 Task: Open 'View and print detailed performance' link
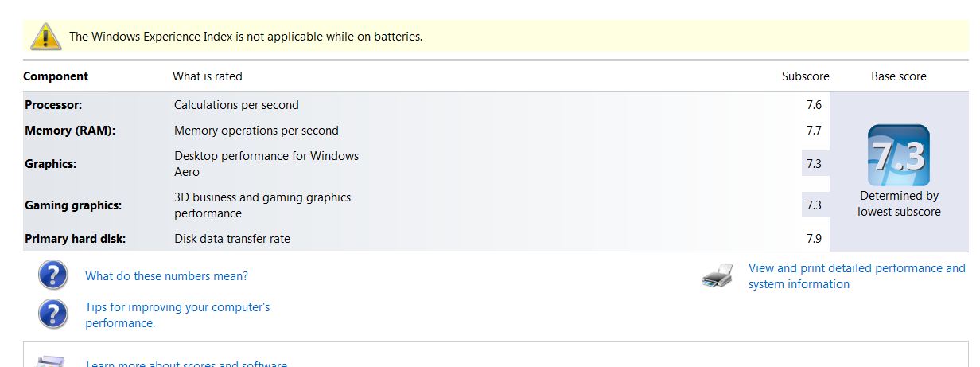pos(857,276)
